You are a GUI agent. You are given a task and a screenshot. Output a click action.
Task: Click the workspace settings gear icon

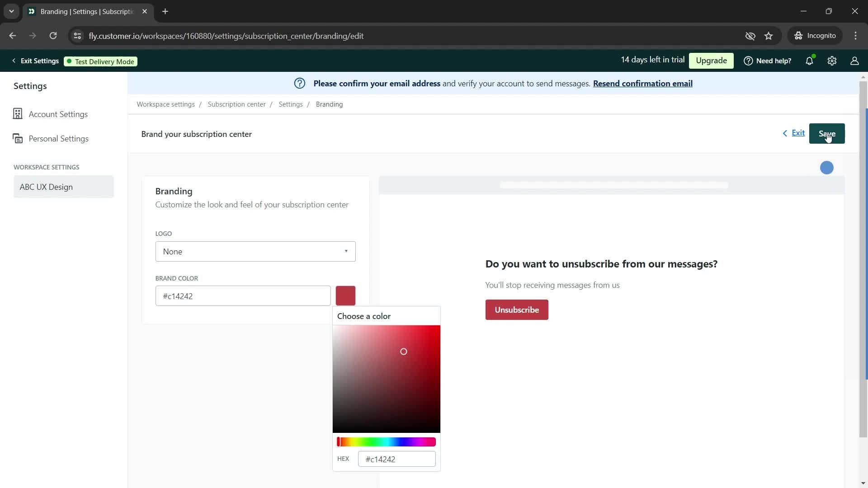coord(833,61)
